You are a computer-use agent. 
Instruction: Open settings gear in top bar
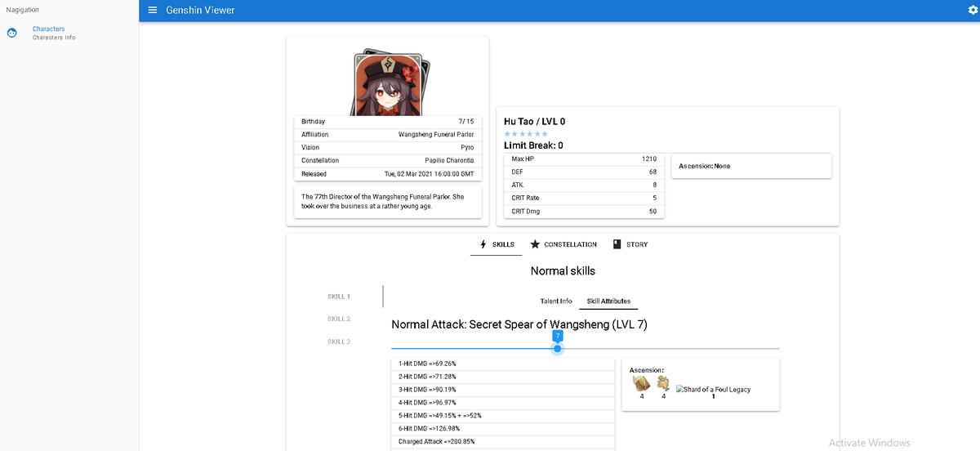click(x=972, y=10)
